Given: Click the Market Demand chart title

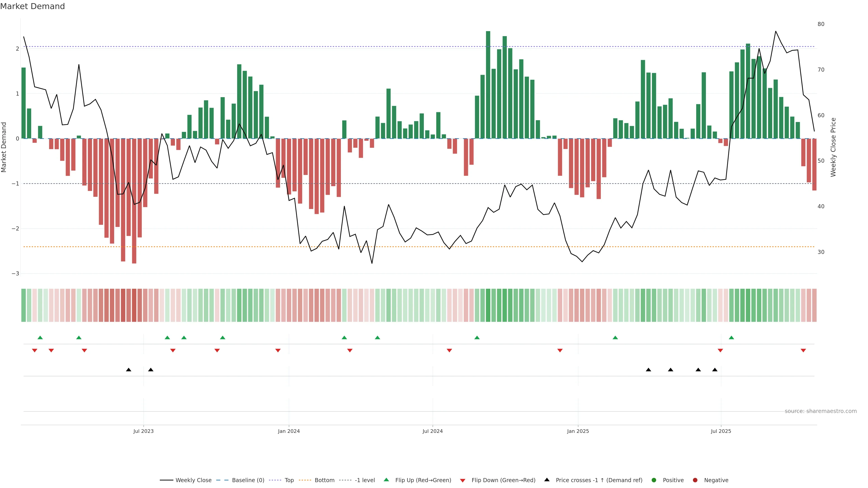Looking at the screenshot, I should point(32,6).
